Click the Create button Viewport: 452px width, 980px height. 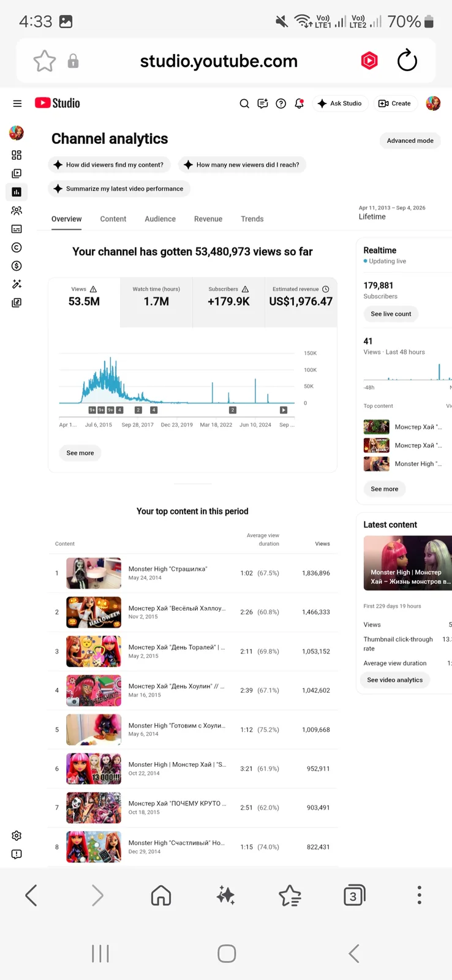pos(395,104)
